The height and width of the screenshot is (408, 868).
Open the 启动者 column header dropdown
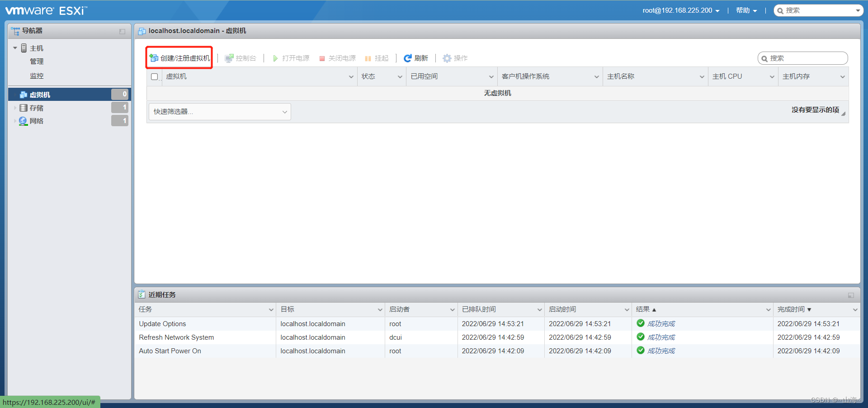pyautogui.click(x=452, y=310)
